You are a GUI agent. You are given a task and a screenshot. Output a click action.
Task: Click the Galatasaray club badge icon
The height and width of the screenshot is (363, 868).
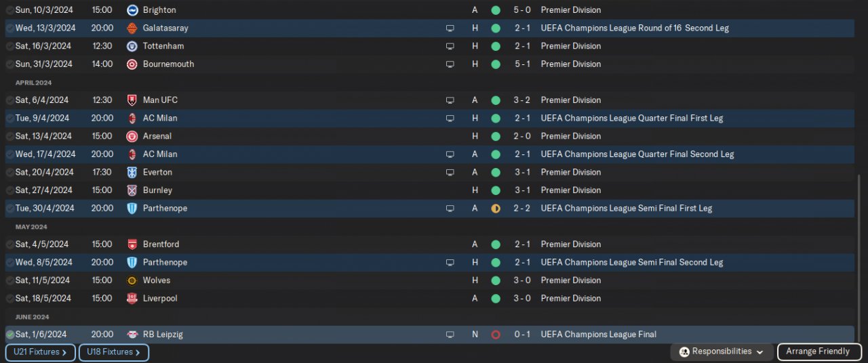coord(132,28)
